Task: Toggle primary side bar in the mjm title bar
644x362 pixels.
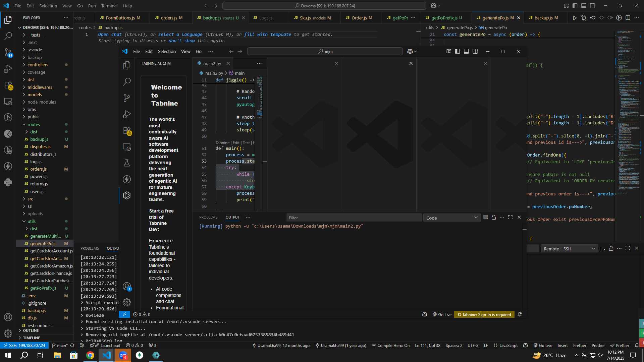Action: 458,51
